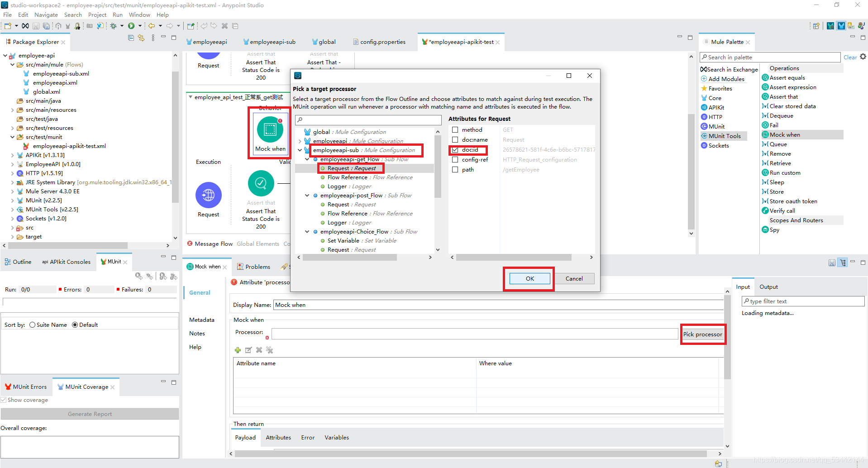Click the Pick processor button
The width and height of the screenshot is (868, 468).
[702, 334]
